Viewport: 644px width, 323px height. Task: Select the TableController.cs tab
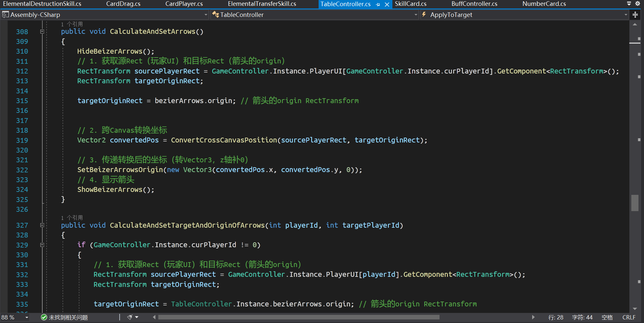point(346,4)
